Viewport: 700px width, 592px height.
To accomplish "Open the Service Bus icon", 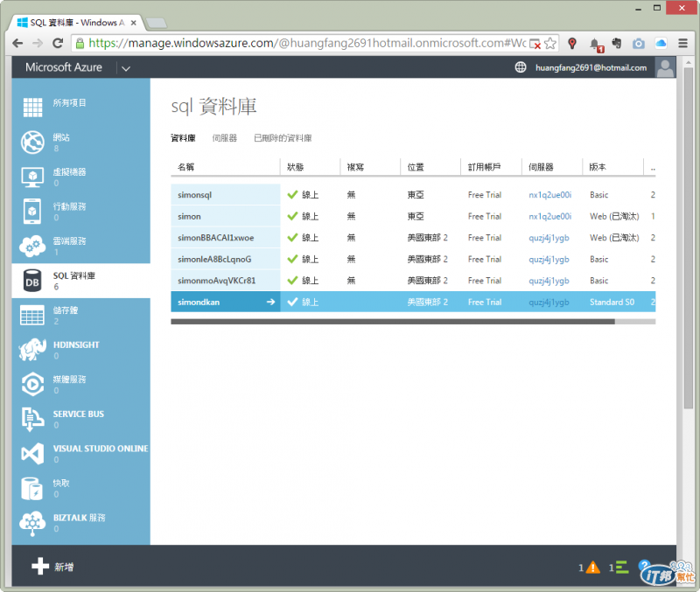I will coord(32,419).
